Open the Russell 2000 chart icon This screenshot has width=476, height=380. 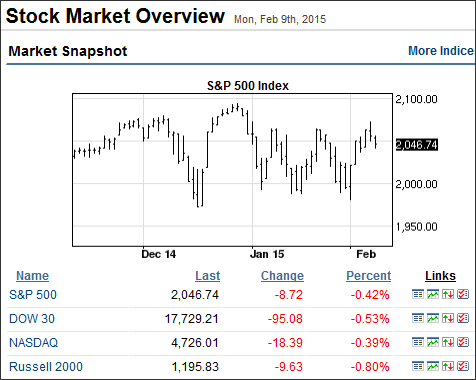433,366
